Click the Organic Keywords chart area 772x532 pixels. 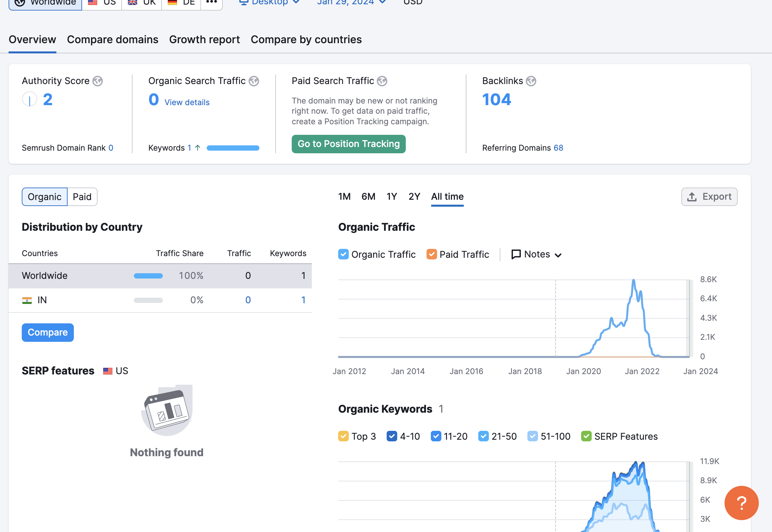[513, 496]
